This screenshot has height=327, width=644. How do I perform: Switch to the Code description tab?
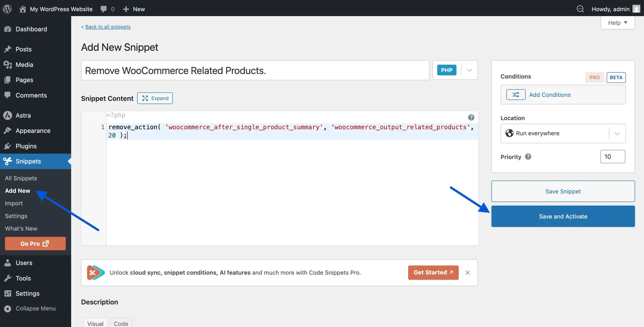pos(121,323)
